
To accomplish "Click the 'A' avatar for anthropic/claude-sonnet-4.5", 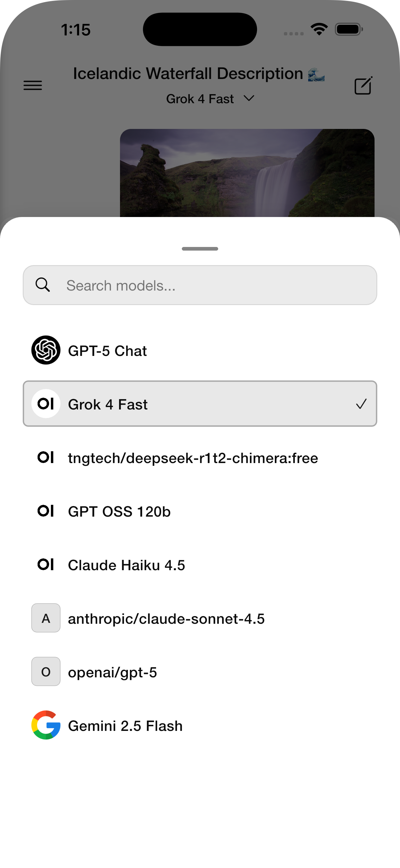I will point(46,618).
